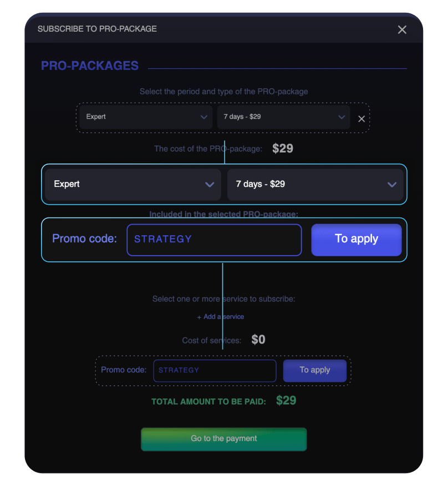Click the PRO-PACKAGES section heading
The width and height of the screenshot is (448, 486).
point(90,66)
